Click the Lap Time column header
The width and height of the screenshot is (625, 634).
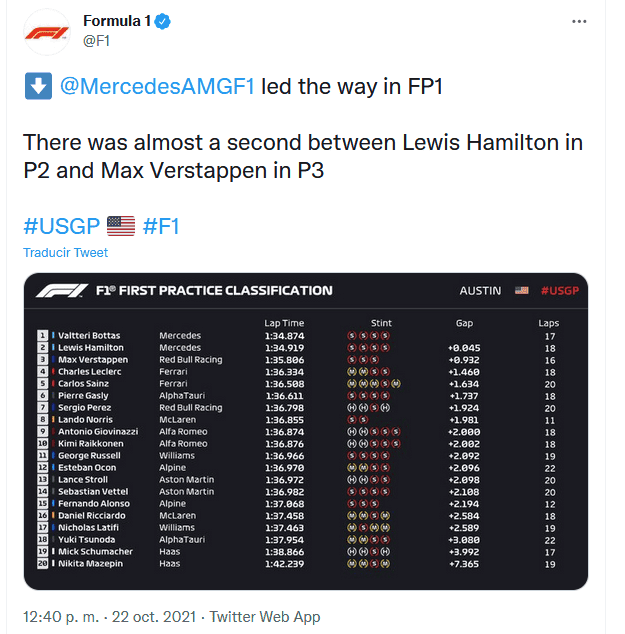click(284, 323)
